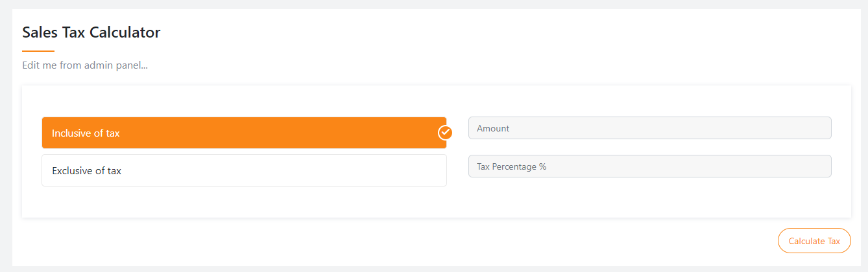
Task: Choose tax-exclusive calculation mode
Action: 244,171
